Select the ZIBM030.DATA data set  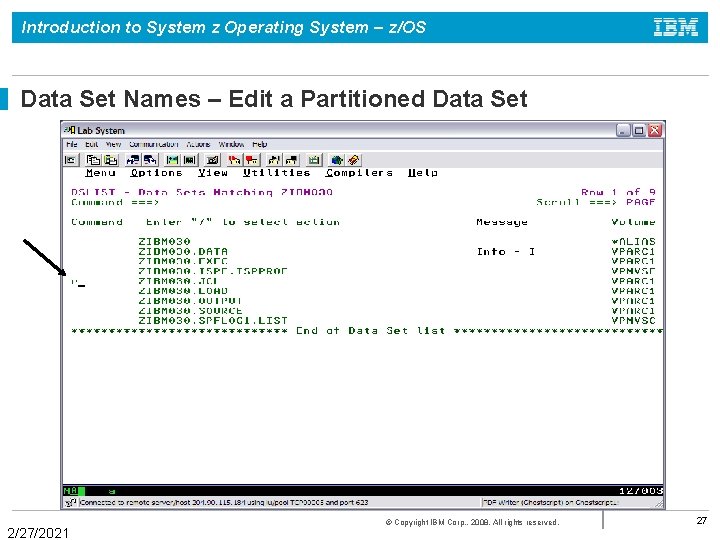pos(183,252)
